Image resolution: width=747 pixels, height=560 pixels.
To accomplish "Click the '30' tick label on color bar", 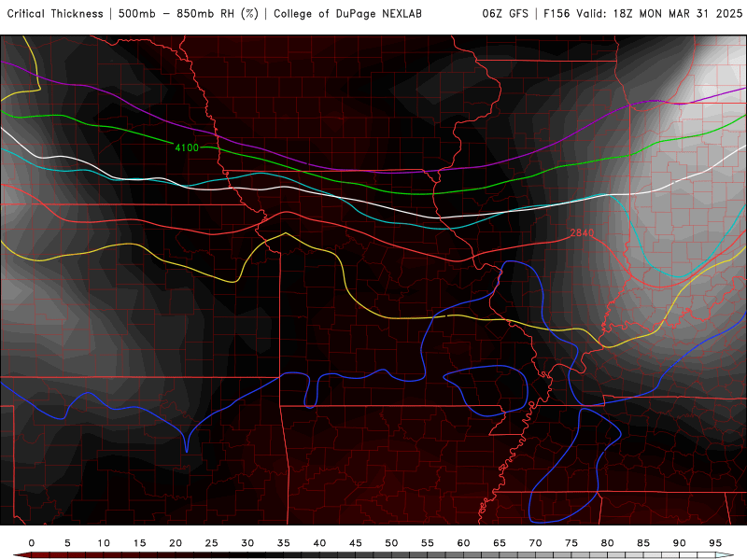I will [247, 543].
